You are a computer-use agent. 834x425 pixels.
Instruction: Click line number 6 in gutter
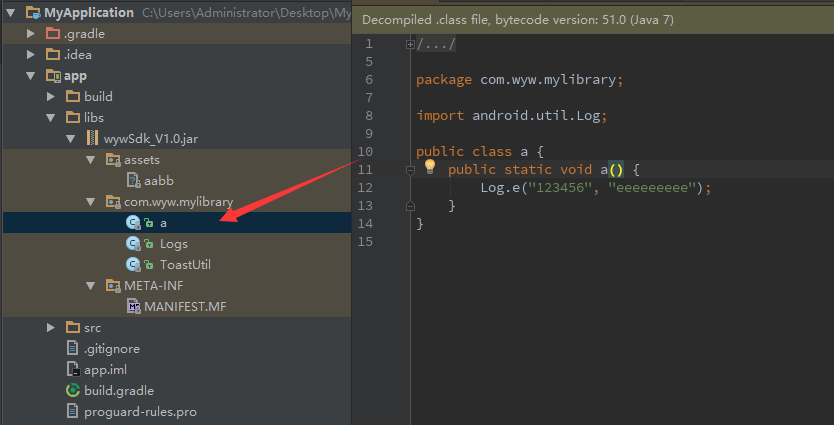(369, 80)
